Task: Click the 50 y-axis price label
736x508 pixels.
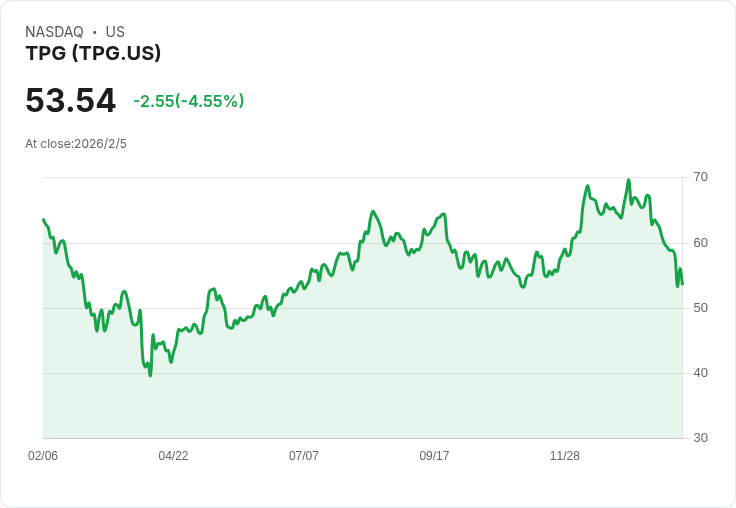Action: [701, 307]
